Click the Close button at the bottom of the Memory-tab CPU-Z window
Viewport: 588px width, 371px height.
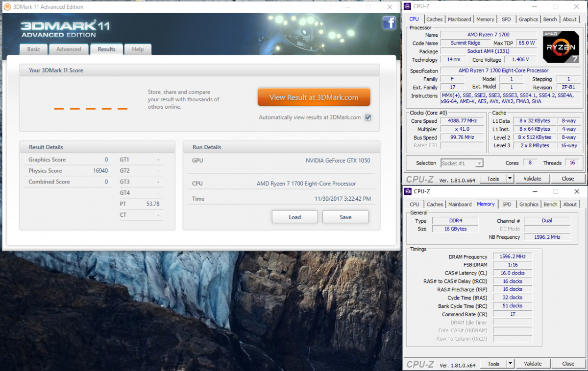point(568,364)
